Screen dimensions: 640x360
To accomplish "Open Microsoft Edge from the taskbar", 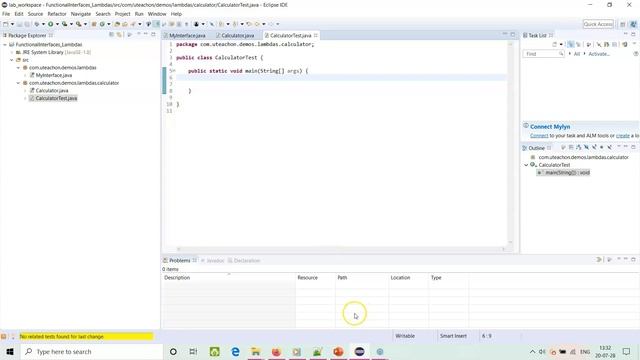I will (x=235, y=351).
